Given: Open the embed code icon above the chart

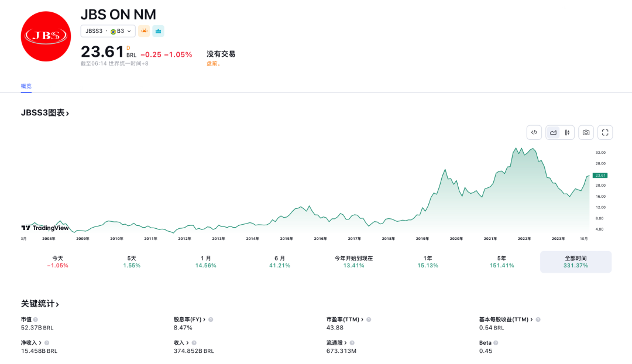Looking at the screenshot, I should coord(534,133).
